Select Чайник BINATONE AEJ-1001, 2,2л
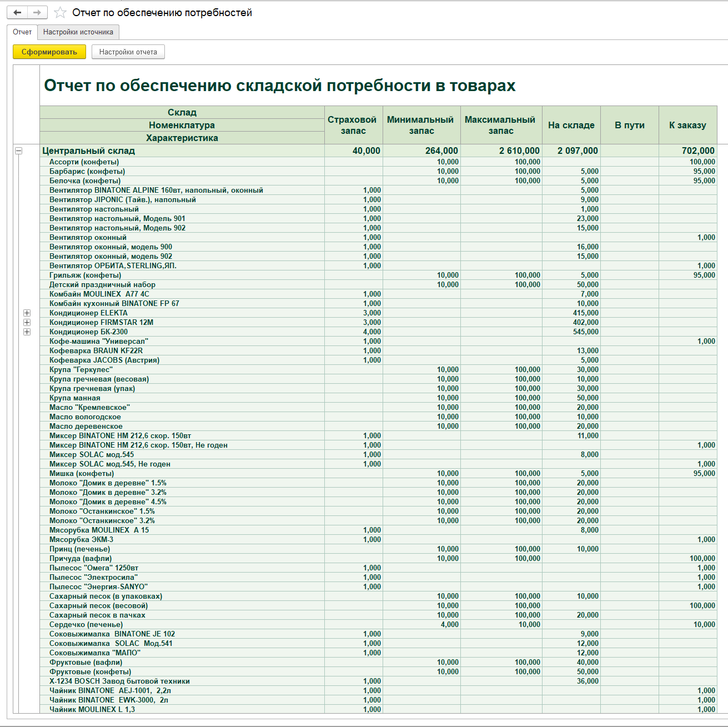The height and width of the screenshot is (727, 728). tap(111, 691)
